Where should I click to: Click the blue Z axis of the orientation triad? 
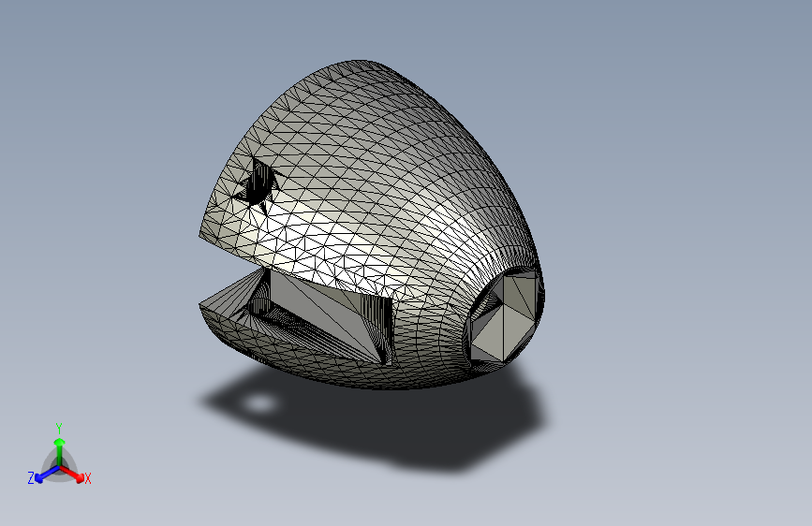point(47,474)
